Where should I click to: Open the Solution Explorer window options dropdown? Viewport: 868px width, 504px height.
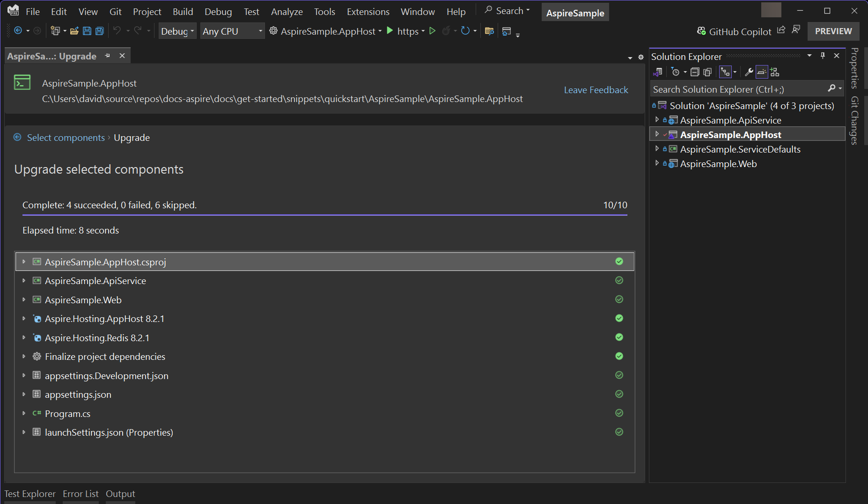809,56
